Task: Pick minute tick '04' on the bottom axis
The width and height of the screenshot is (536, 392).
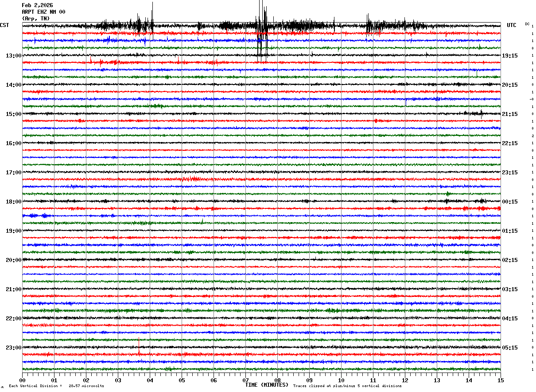Action: coord(150,380)
